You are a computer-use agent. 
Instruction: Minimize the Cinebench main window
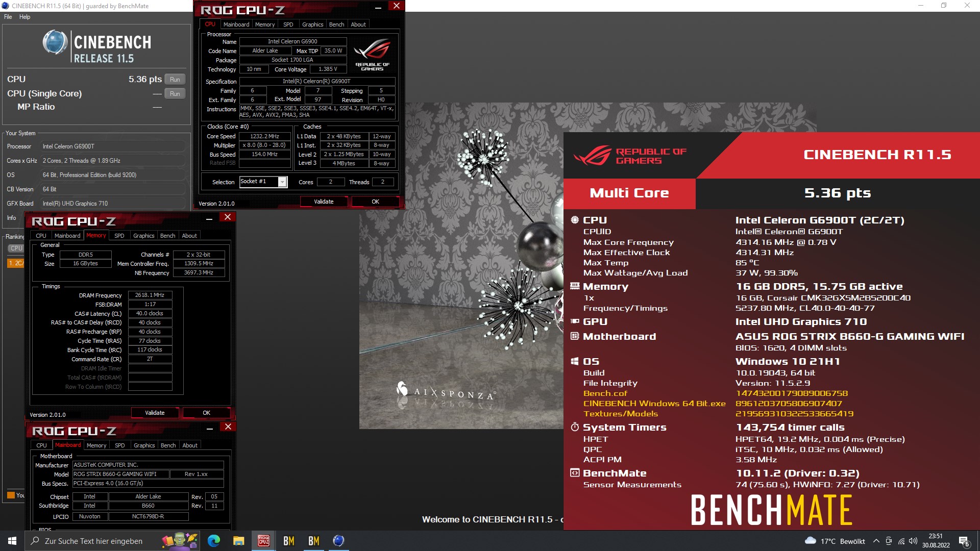tap(921, 6)
